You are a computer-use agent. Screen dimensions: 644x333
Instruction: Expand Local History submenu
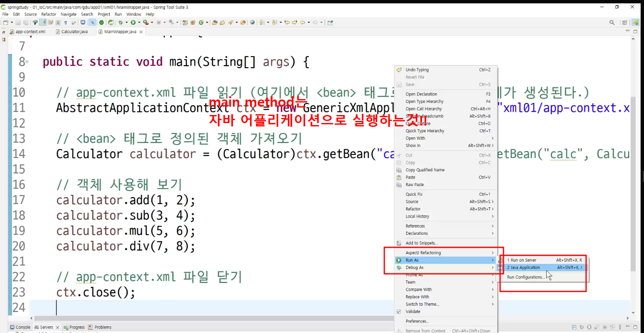[x=446, y=216]
